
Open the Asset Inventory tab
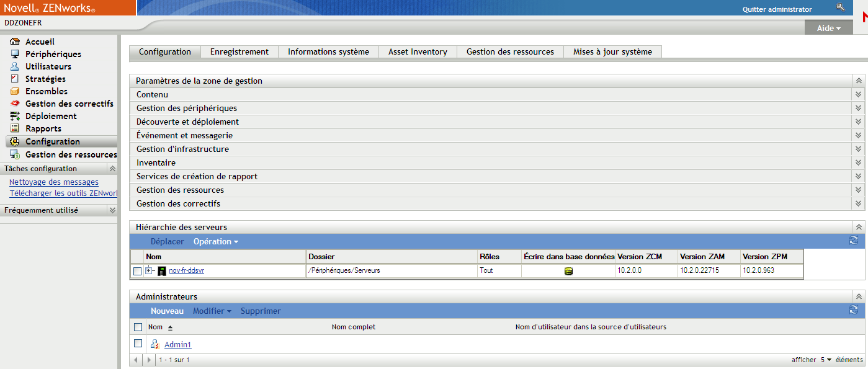click(x=418, y=52)
